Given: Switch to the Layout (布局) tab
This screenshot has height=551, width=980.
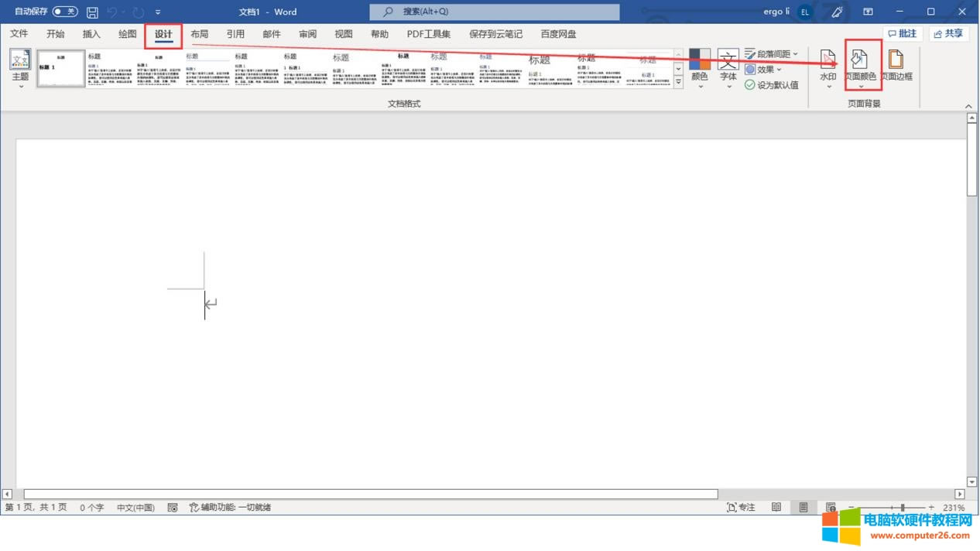Looking at the screenshot, I should pyautogui.click(x=199, y=34).
